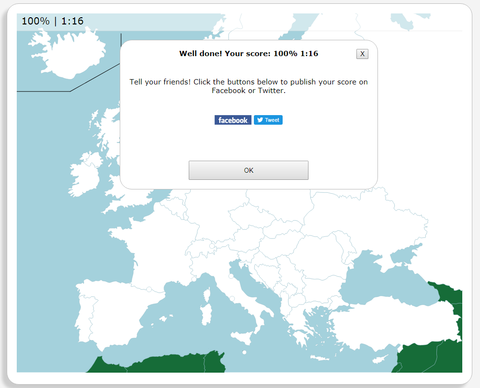Post score using the Tweet button
The width and height of the screenshot is (480, 388).
[268, 120]
